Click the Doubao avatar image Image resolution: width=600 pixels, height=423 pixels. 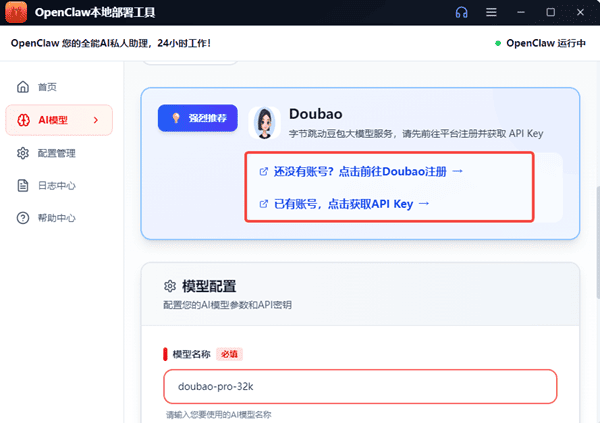(264, 121)
